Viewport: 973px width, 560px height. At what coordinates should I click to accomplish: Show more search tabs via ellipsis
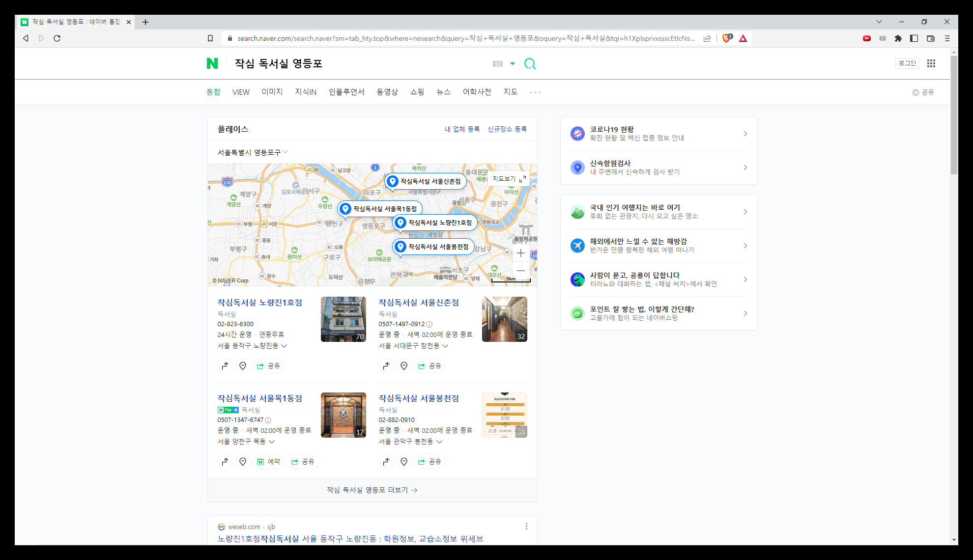(x=535, y=92)
